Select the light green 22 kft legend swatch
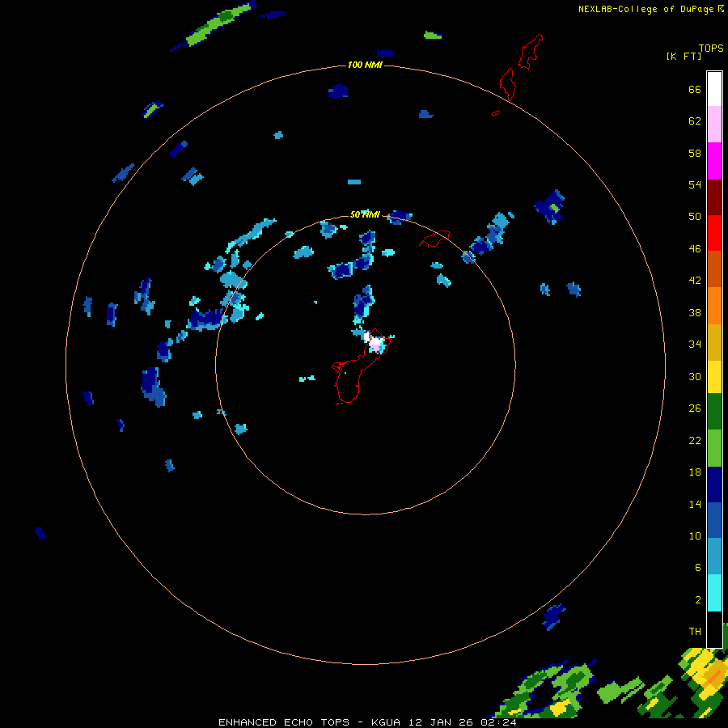The width and height of the screenshot is (728, 728). pyautogui.click(x=714, y=448)
